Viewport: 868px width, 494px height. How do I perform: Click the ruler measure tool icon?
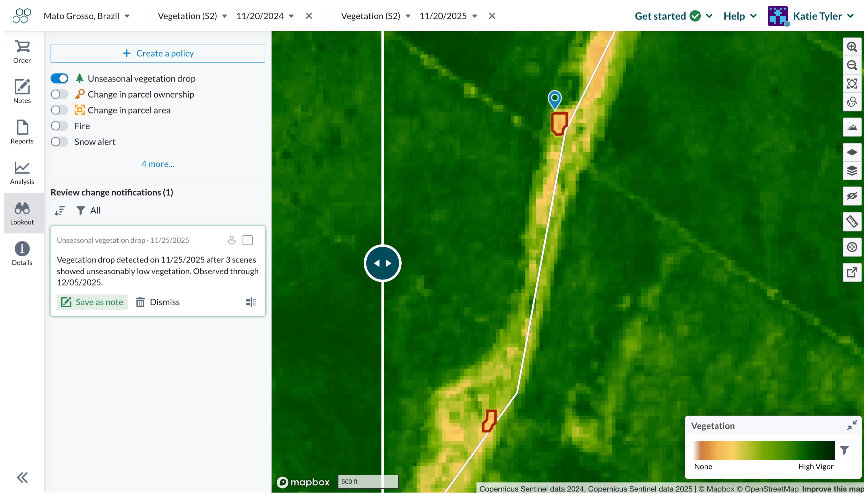pyautogui.click(x=852, y=221)
